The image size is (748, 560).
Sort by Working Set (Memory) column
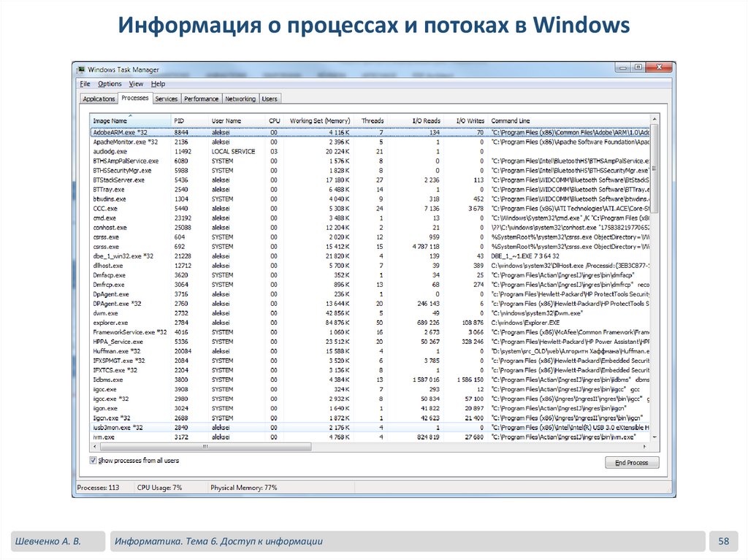pyautogui.click(x=319, y=120)
